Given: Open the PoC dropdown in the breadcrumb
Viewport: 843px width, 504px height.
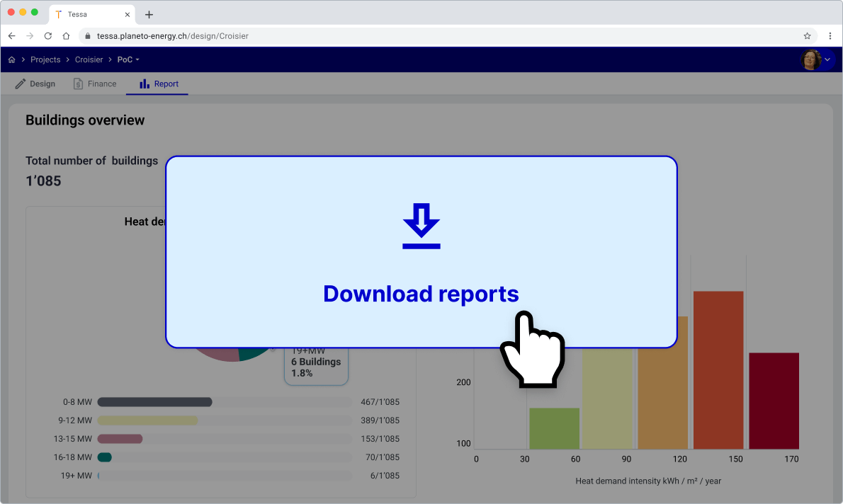Looking at the screenshot, I should [128, 59].
